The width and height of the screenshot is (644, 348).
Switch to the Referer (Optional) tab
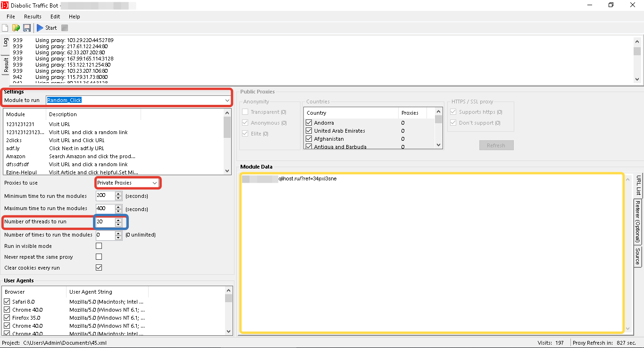637,221
